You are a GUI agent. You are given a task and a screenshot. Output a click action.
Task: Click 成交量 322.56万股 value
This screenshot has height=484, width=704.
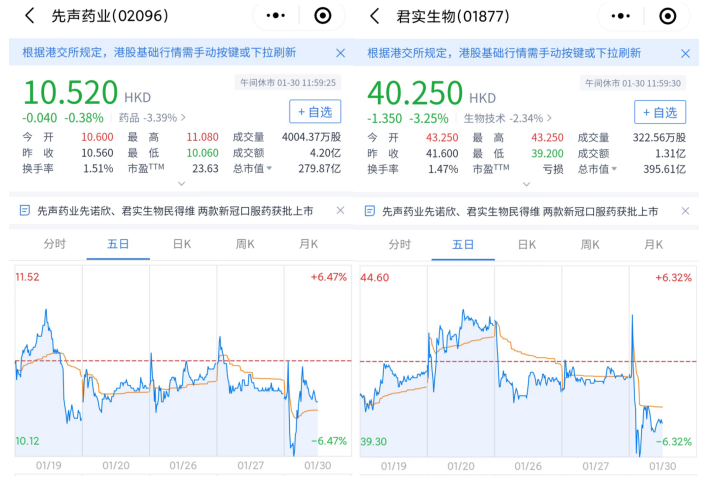[659, 137]
